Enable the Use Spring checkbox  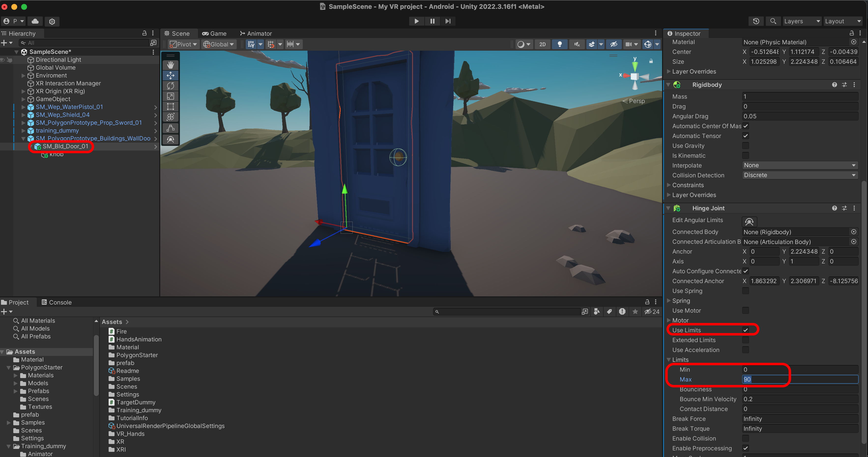[x=745, y=291]
